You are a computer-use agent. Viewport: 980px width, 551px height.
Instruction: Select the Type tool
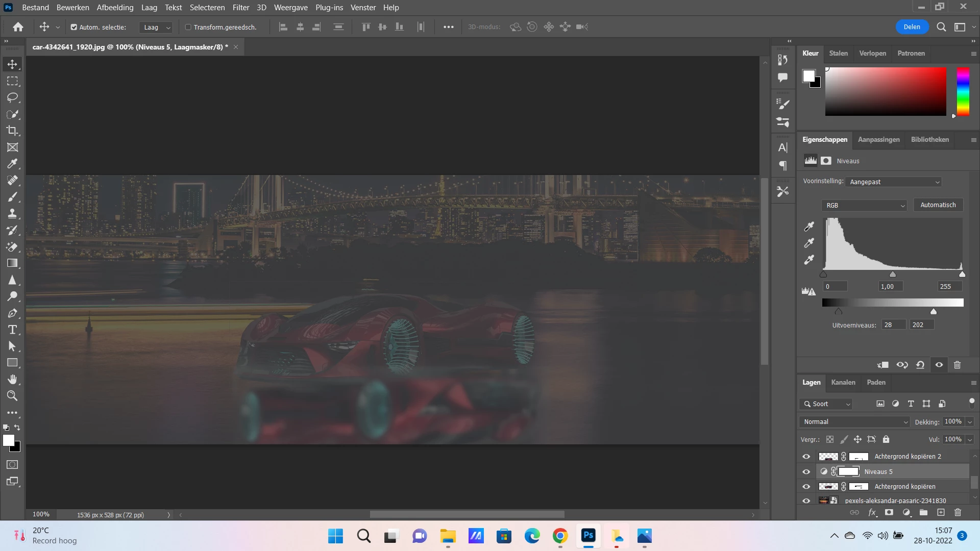click(x=12, y=330)
